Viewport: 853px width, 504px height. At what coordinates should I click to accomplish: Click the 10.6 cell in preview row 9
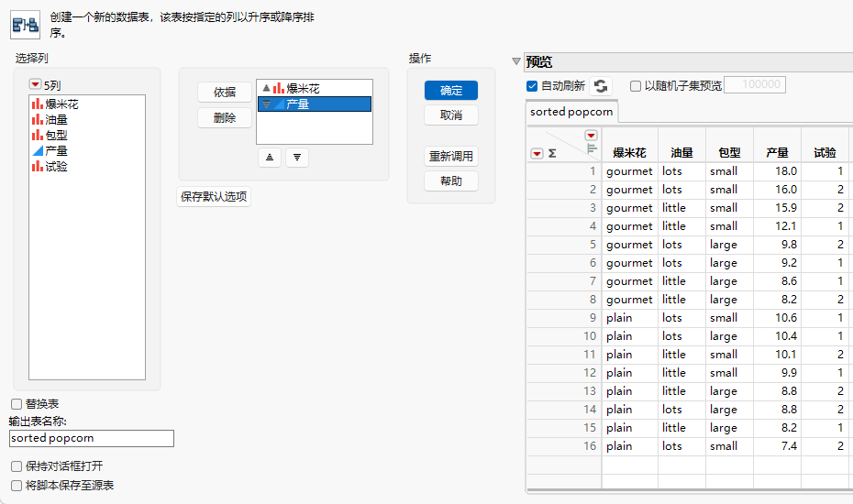pyautogui.click(x=778, y=317)
